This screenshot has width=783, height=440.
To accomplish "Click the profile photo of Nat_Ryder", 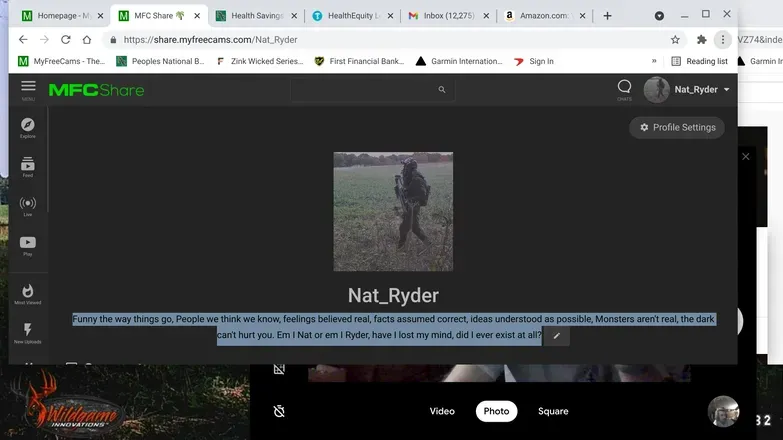I will [x=393, y=211].
